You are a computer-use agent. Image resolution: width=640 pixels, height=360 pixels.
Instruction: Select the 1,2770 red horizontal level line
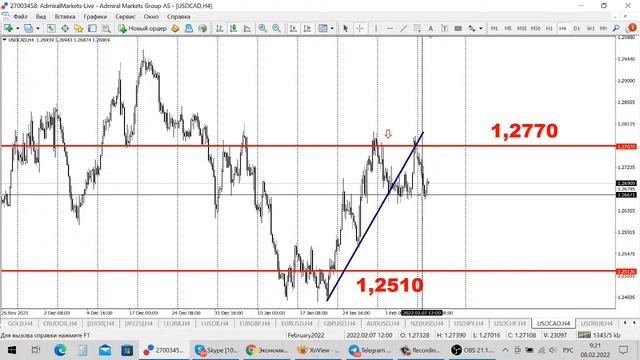tap(308, 146)
